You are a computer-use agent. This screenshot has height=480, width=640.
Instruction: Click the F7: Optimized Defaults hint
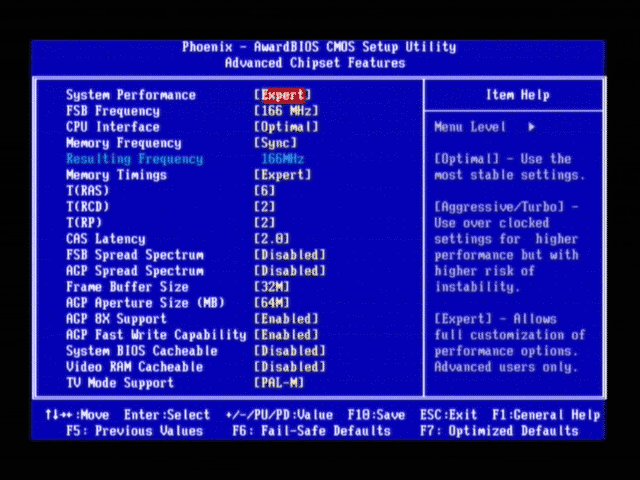point(499,431)
